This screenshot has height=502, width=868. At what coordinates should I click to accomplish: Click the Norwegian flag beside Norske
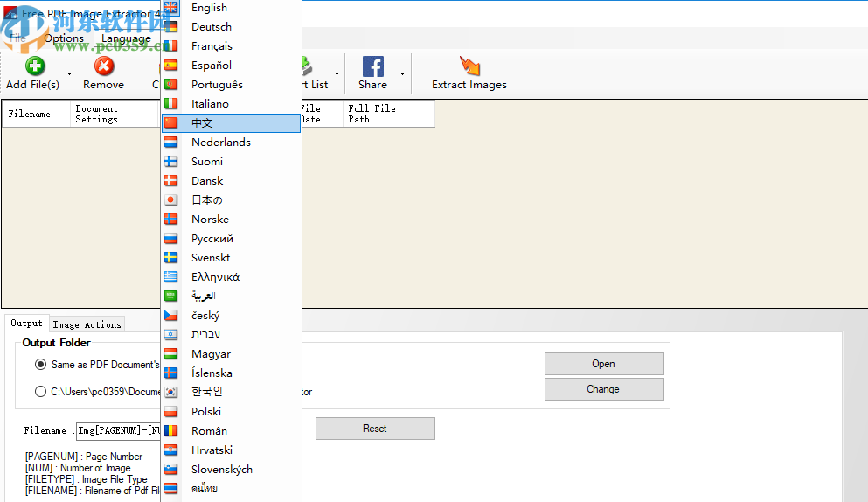(x=171, y=219)
